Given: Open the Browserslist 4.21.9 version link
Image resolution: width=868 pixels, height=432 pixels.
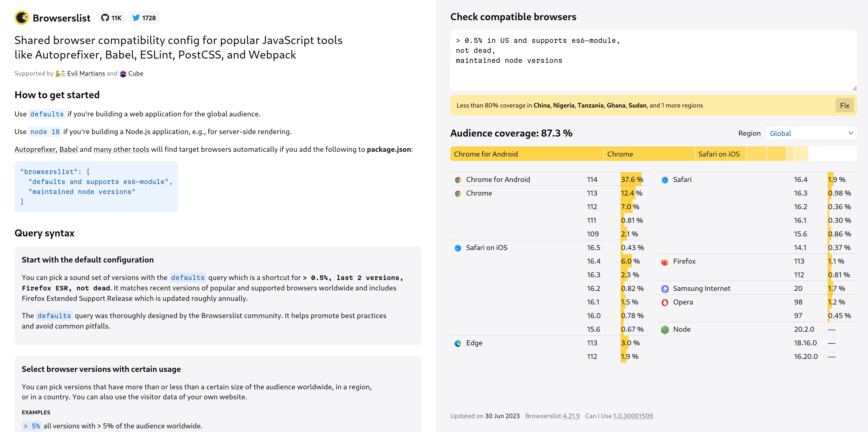Looking at the screenshot, I should [x=571, y=416].
